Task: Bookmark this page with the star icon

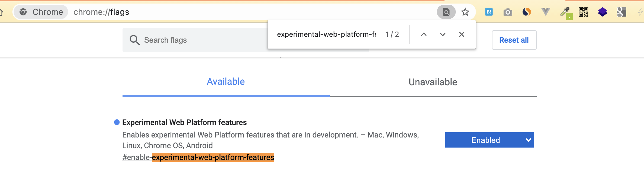Action: tap(465, 12)
